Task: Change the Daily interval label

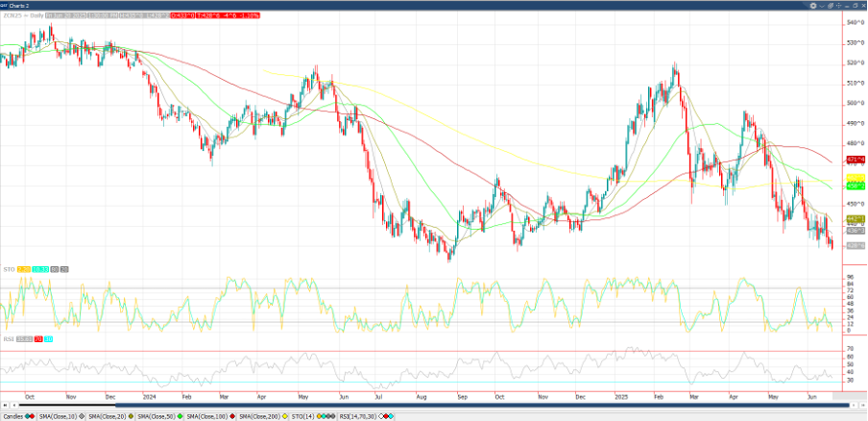Action: click(x=36, y=16)
